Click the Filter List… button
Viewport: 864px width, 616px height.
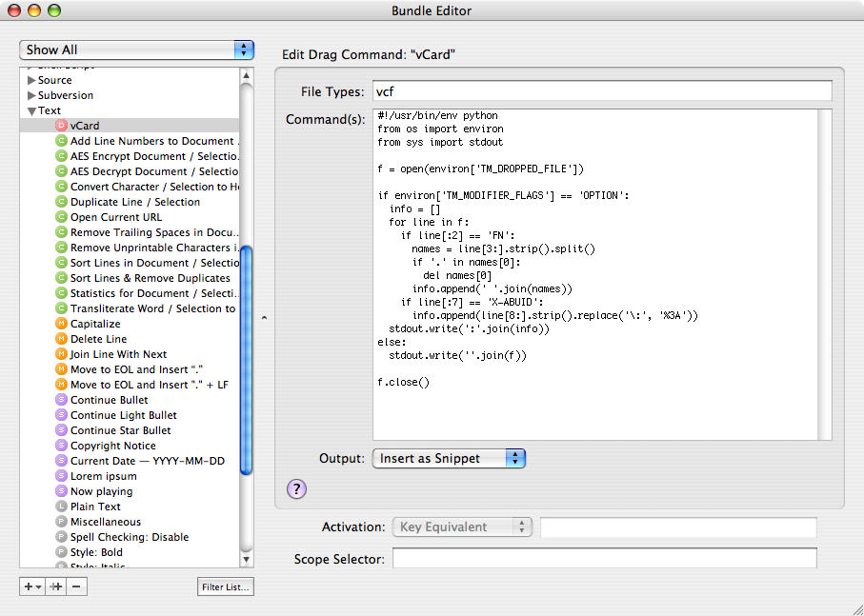[x=226, y=586]
